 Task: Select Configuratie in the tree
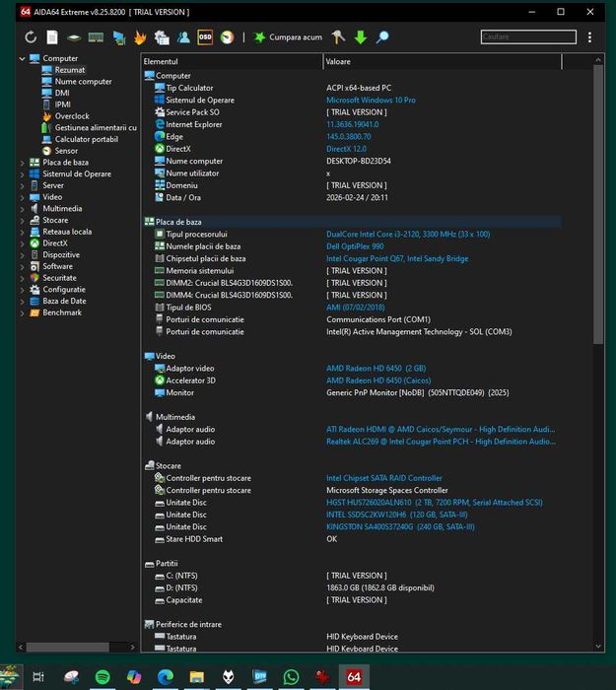(x=64, y=290)
